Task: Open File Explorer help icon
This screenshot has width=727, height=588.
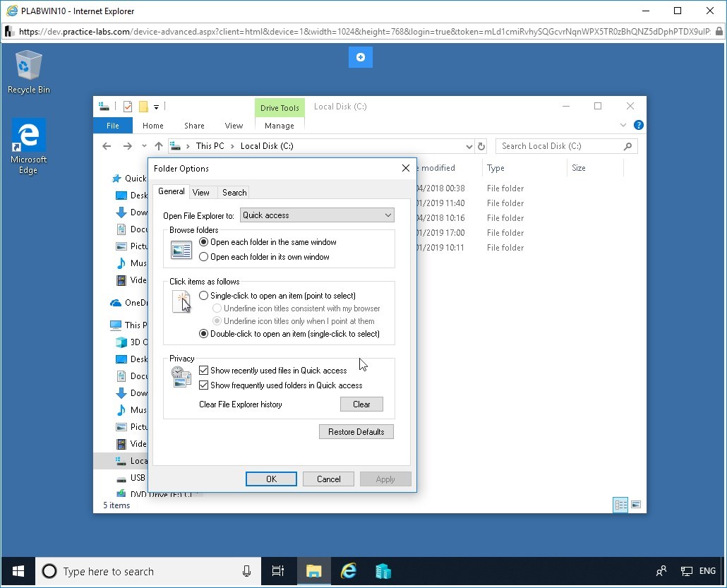Action: coord(639,125)
